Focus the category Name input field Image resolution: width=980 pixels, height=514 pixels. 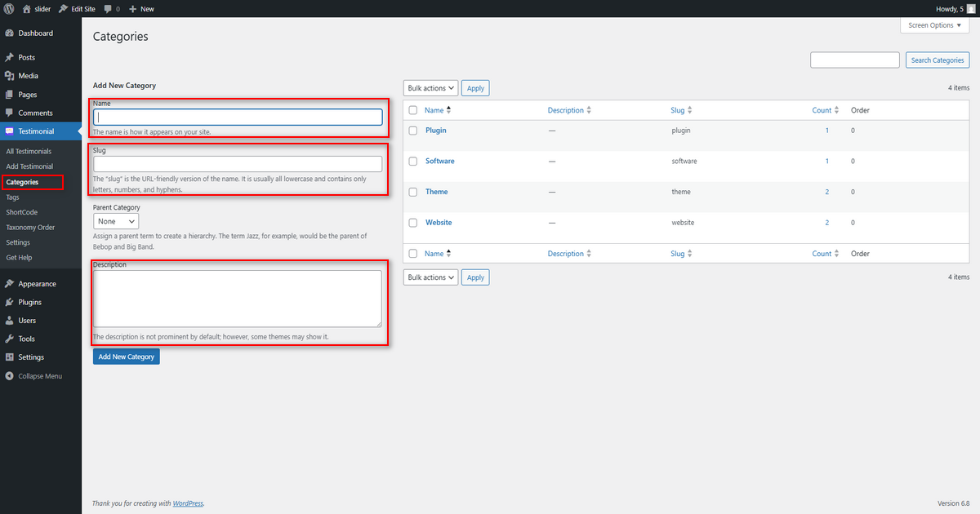pyautogui.click(x=238, y=117)
